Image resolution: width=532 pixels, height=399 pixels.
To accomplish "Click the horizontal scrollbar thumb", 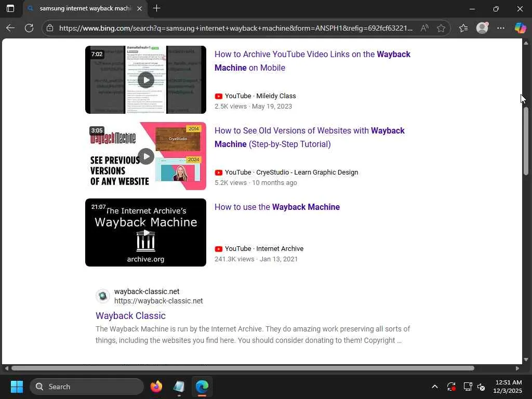I will coord(243,368).
